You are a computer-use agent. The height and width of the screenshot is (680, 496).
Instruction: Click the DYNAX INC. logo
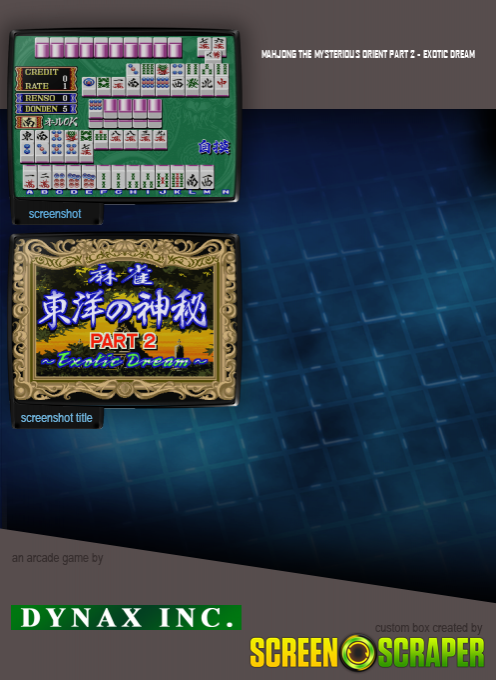[x=126, y=617]
